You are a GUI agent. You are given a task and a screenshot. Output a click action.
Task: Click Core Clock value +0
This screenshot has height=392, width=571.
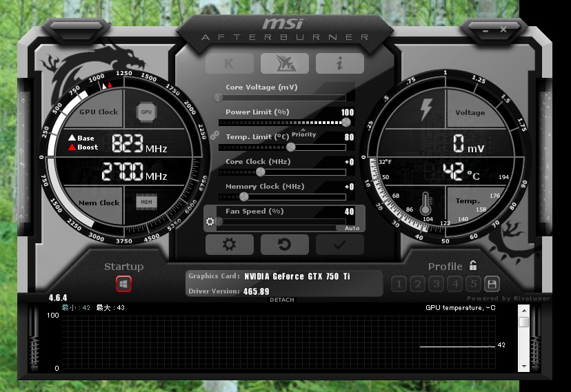click(x=349, y=162)
